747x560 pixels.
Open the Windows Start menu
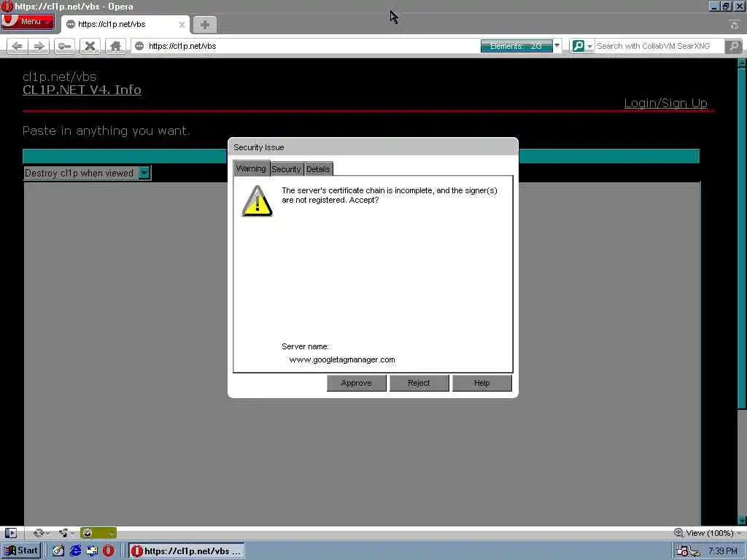pyautogui.click(x=21, y=551)
